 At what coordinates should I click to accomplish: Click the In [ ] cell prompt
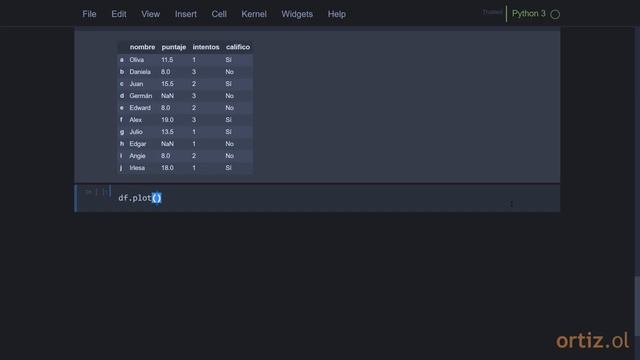click(x=96, y=192)
